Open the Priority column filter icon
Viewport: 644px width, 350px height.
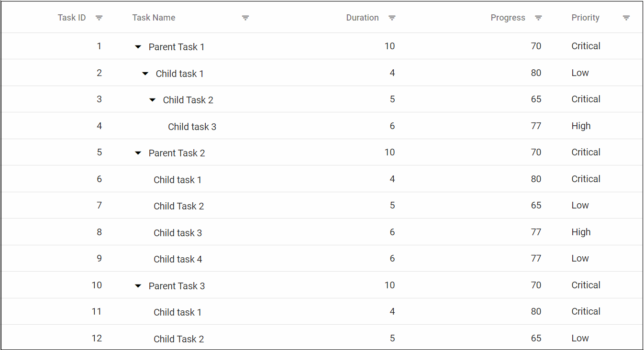(626, 18)
